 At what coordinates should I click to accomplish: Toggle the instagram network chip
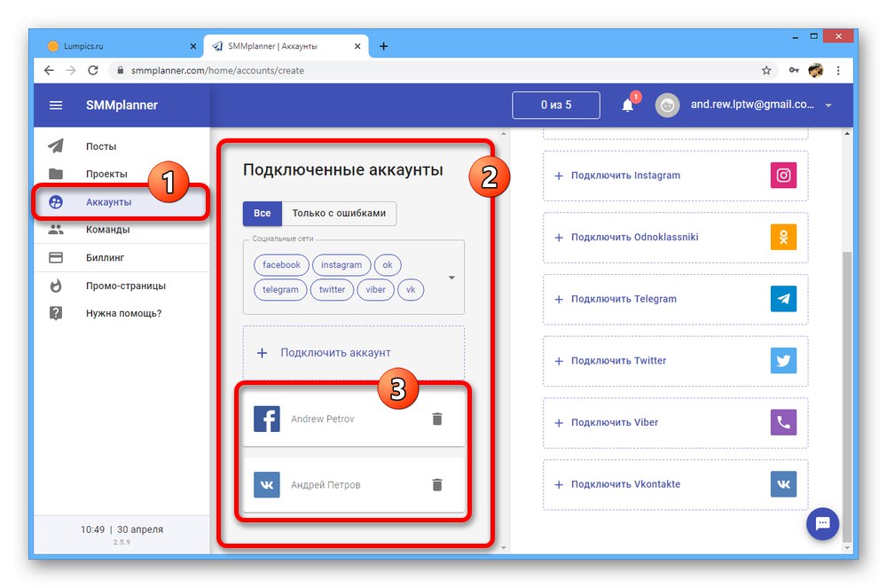341,264
